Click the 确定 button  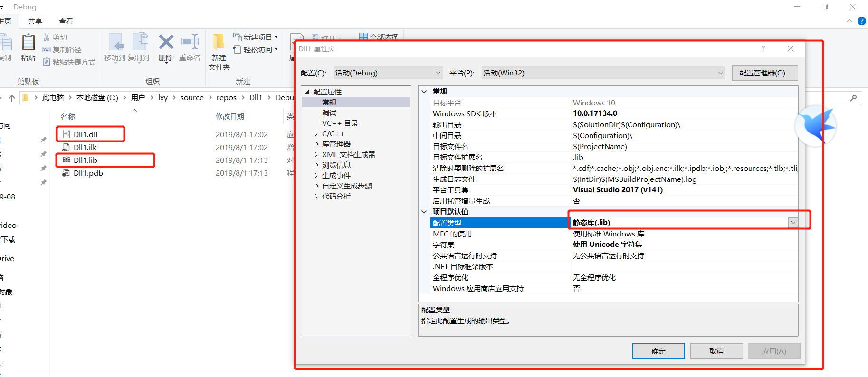point(658,351)
